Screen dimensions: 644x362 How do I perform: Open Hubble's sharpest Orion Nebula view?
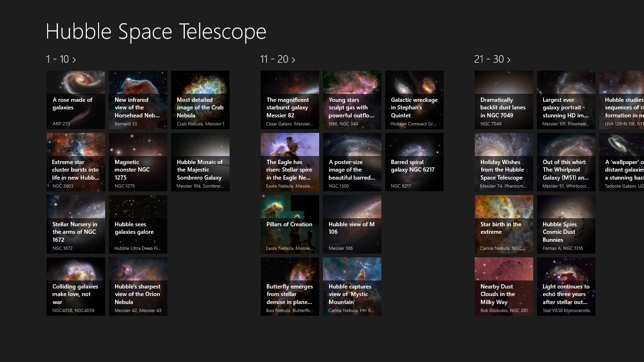pos(138,287)
